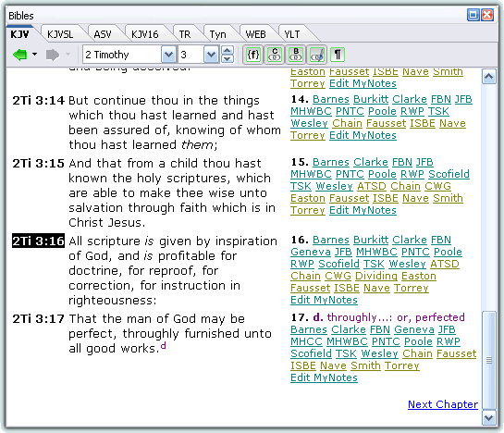Click the Next Chapter link
504x433 pixels.
[x=443, y=404]
